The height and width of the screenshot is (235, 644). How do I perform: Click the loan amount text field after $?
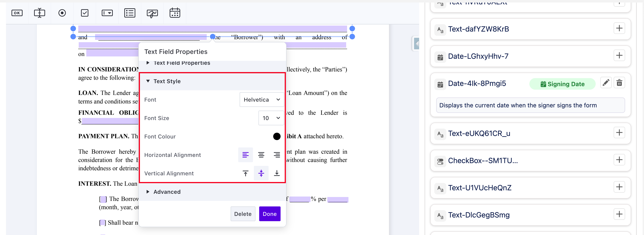point(110,121)
